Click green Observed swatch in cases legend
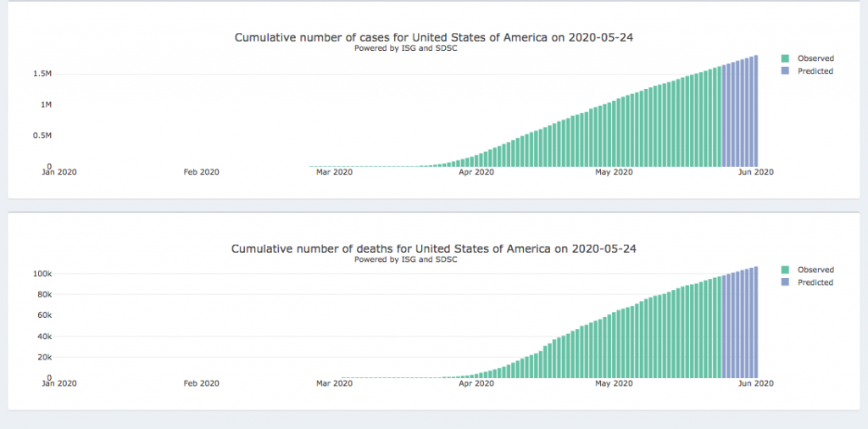The height and width of the screenshot is (429, 868). coord(786,58)
